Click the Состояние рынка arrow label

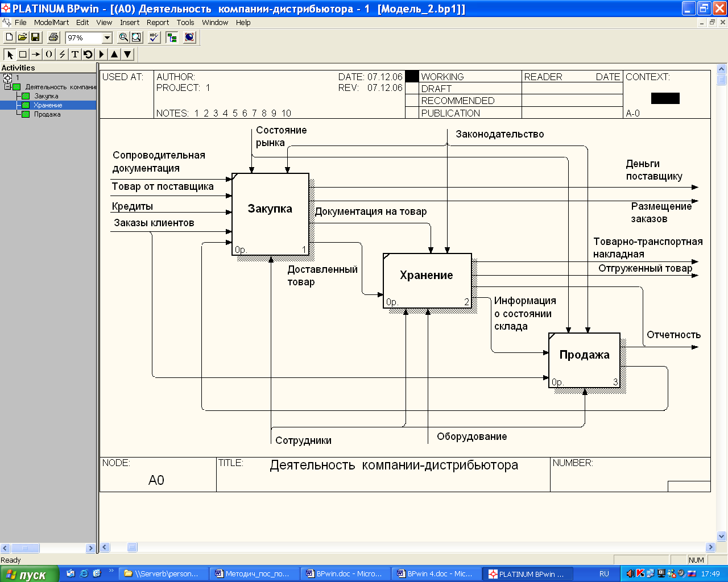pyautogui.click(x=281, y=136)
